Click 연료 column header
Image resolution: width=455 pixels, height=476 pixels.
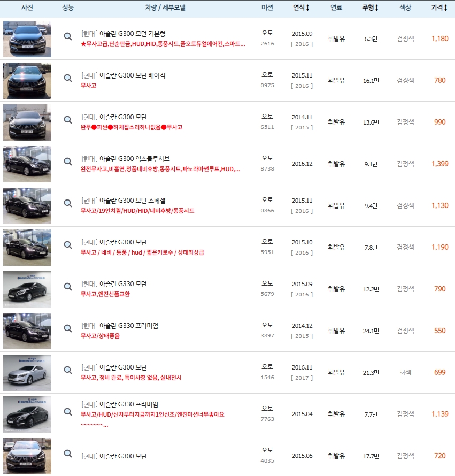click(336, 7)
